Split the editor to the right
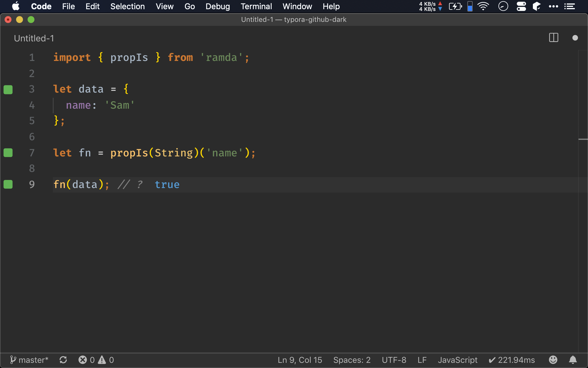Image resolution: width=588 pixels, height=368 pixels. click(554, 38)
